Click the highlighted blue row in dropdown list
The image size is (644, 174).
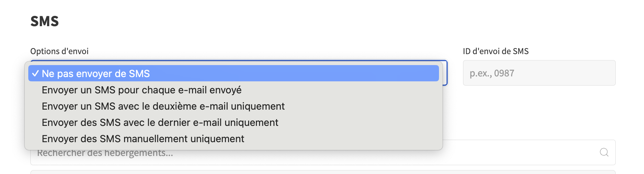point(233,73)
